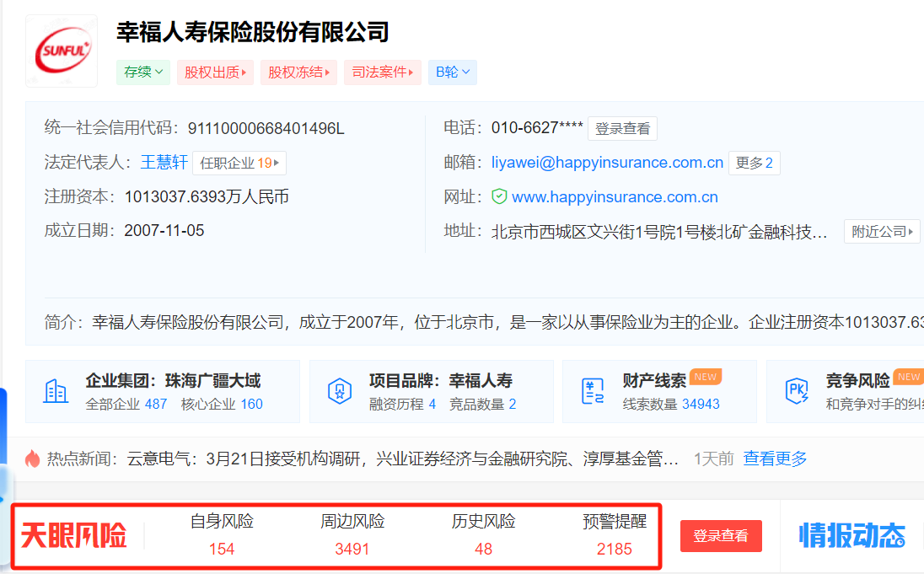The height and width of the screenshot is (574, 924).
Task: Click the green verified shield icon
Action: pyautogui.click(x=499, y=196)
